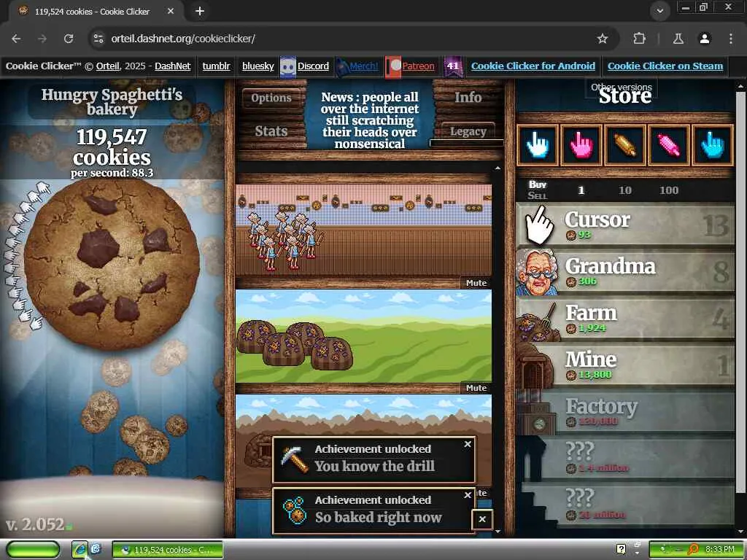747x560 pixels.
Task: Close the Cookie Clicker browser tab
Action: (171, 11)
